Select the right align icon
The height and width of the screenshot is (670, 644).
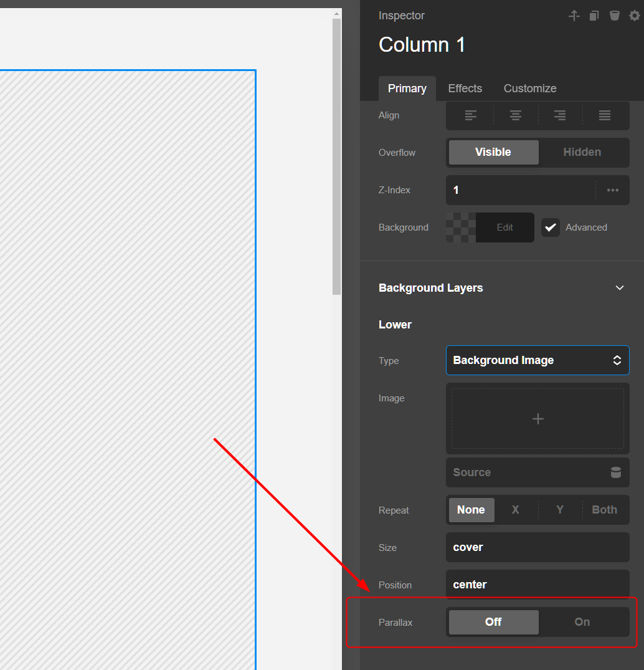(560, 115)
